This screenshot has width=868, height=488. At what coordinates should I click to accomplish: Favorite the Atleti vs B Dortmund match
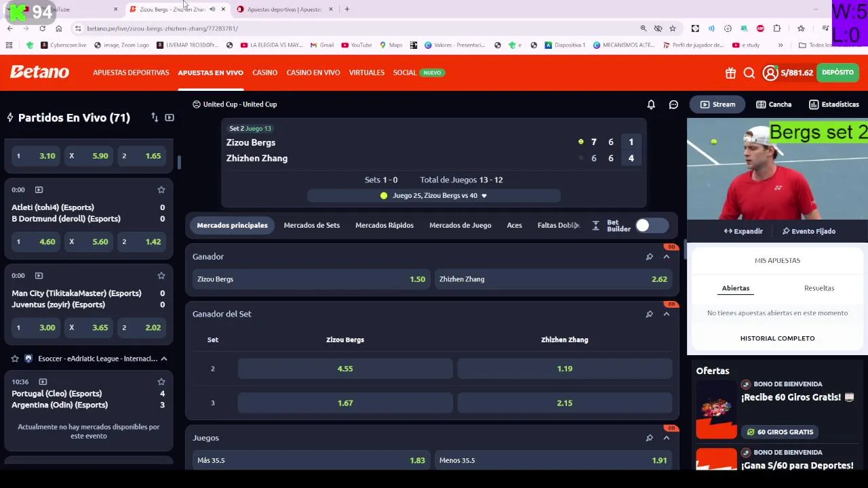161,190
